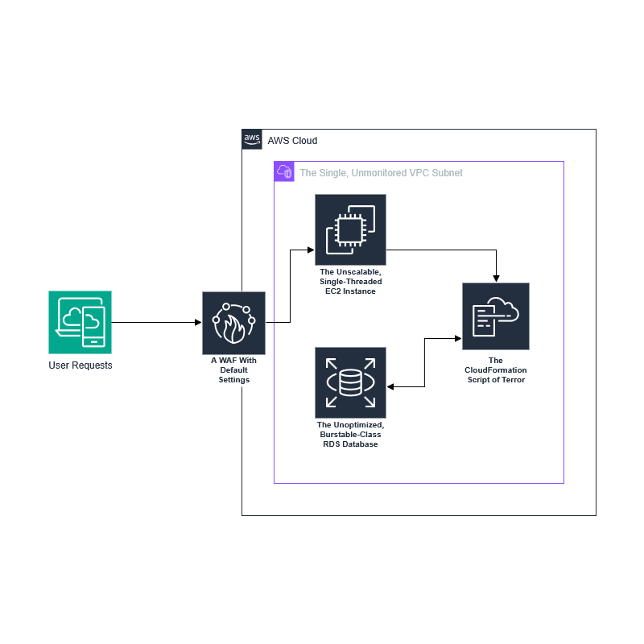The image size is (644, 644).
Task: Click the AWS Cloud container bottom border
Action: tap(419, 515)
